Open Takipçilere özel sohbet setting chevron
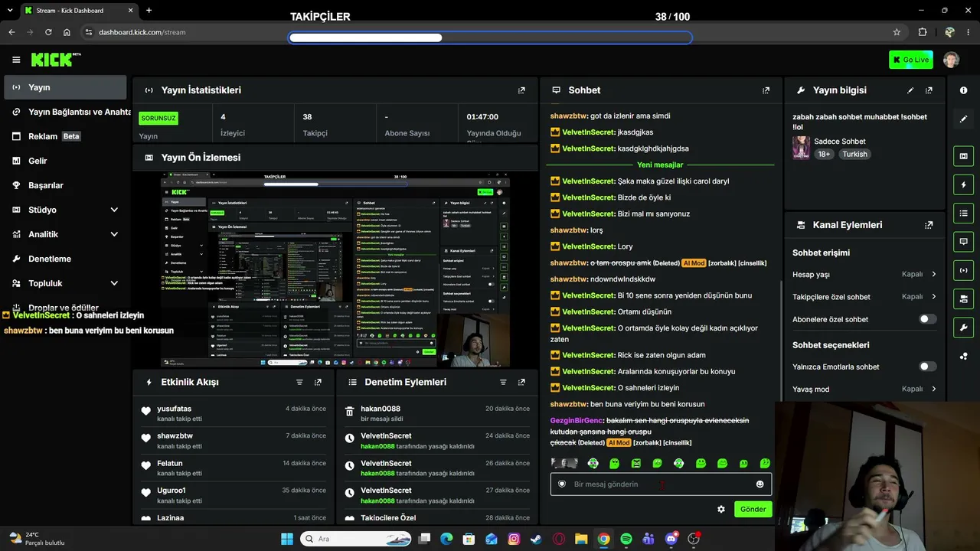This screenshot has width=980, height=551. tap(934, 296)
